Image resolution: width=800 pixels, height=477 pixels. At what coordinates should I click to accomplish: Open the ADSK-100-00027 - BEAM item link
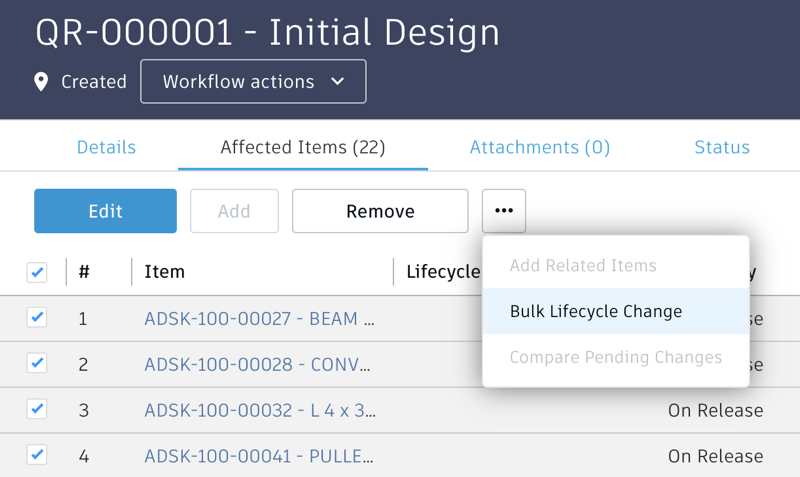tap(259, 318)
